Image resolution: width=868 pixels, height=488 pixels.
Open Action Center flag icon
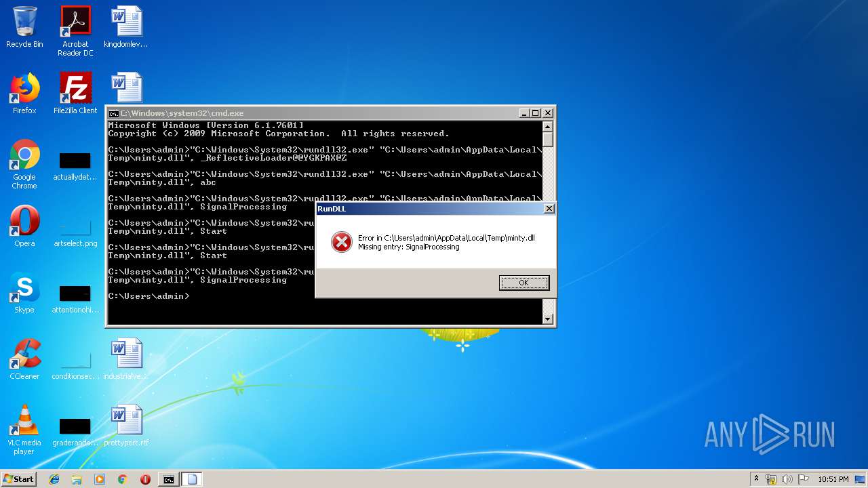(804, 479)
